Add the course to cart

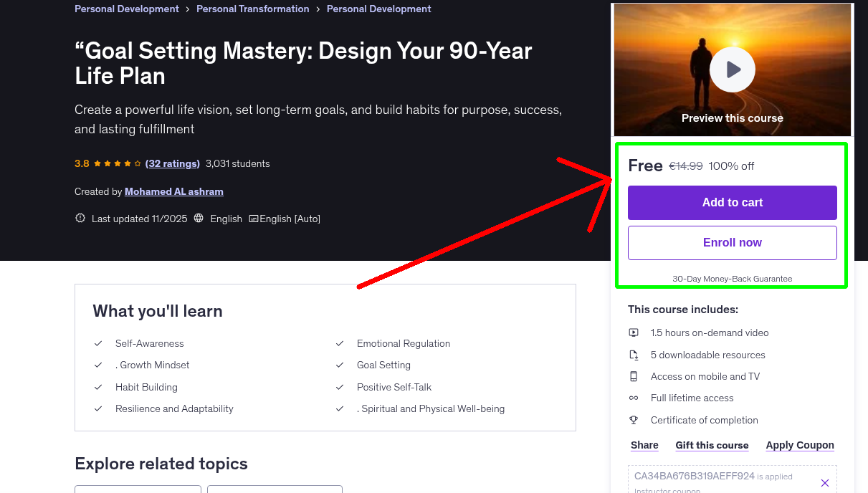pos(732,203)
